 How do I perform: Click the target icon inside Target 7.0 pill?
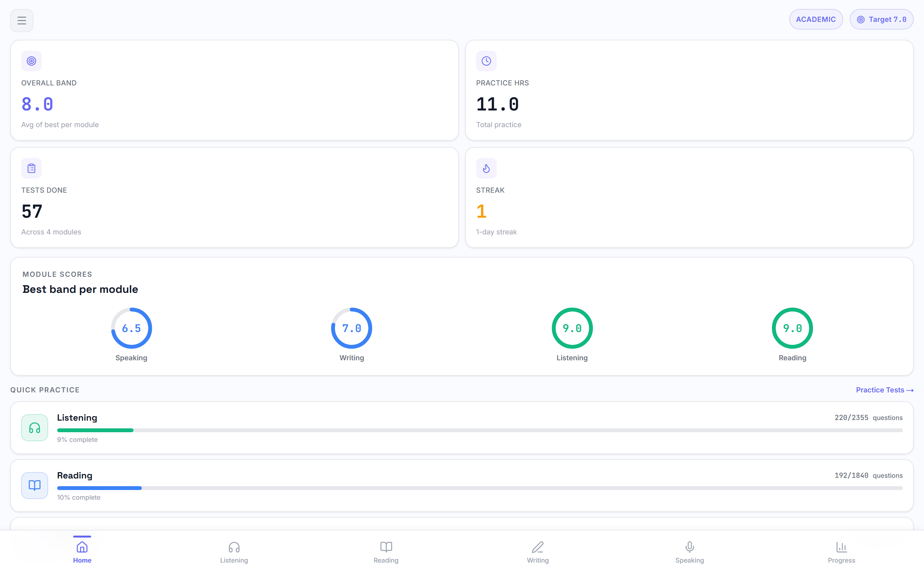pyautogui.click(x=860, y=20)
